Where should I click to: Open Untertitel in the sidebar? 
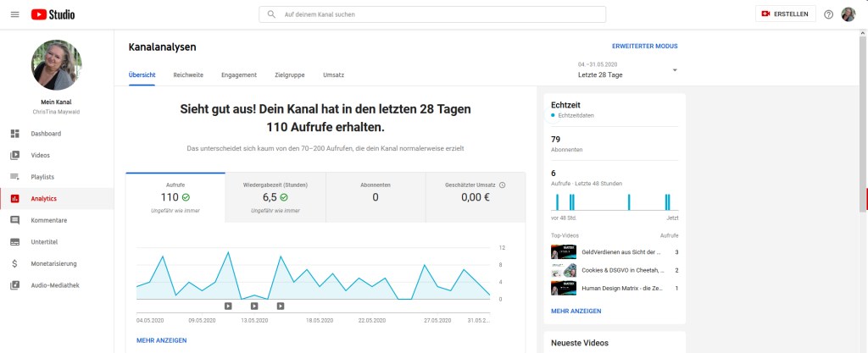(x=46, y=242)
